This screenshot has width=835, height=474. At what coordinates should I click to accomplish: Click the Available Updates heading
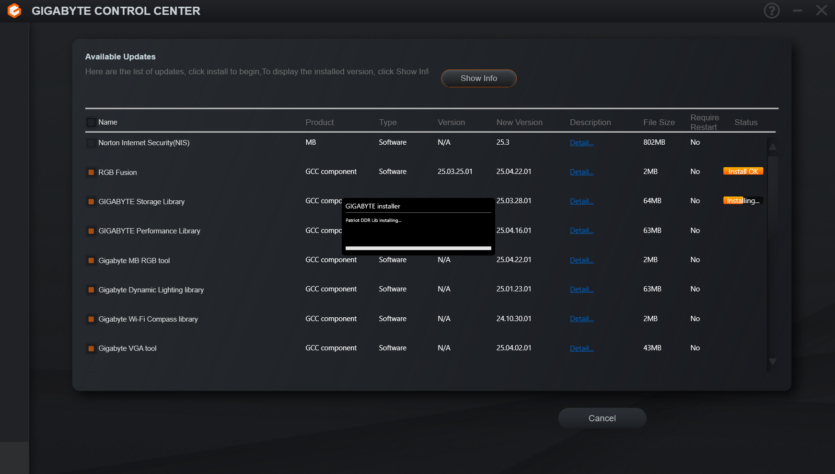point(120,56)
